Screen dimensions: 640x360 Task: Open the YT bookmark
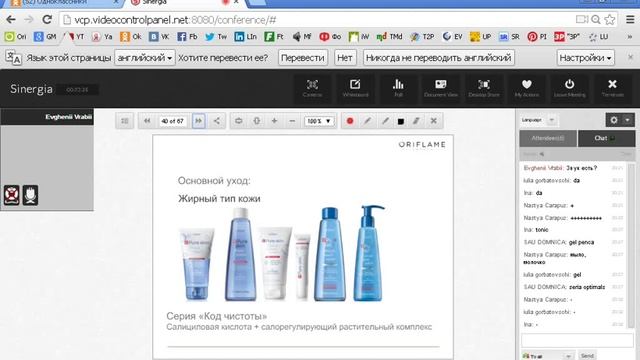pyautogui.click(x=76, y=37)
